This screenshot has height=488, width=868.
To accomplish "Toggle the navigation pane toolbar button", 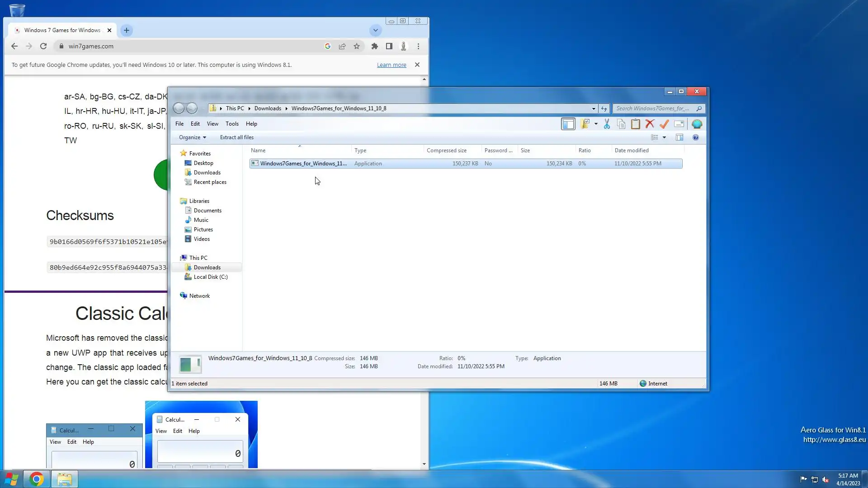I will (568, 124).
